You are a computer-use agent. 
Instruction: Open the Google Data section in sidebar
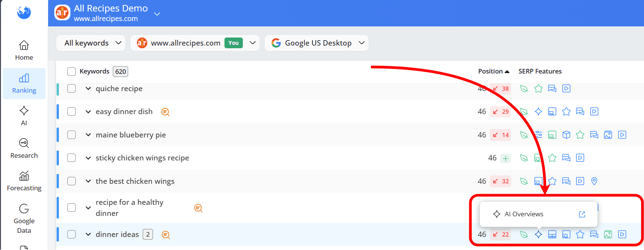(x=24, y=219)
